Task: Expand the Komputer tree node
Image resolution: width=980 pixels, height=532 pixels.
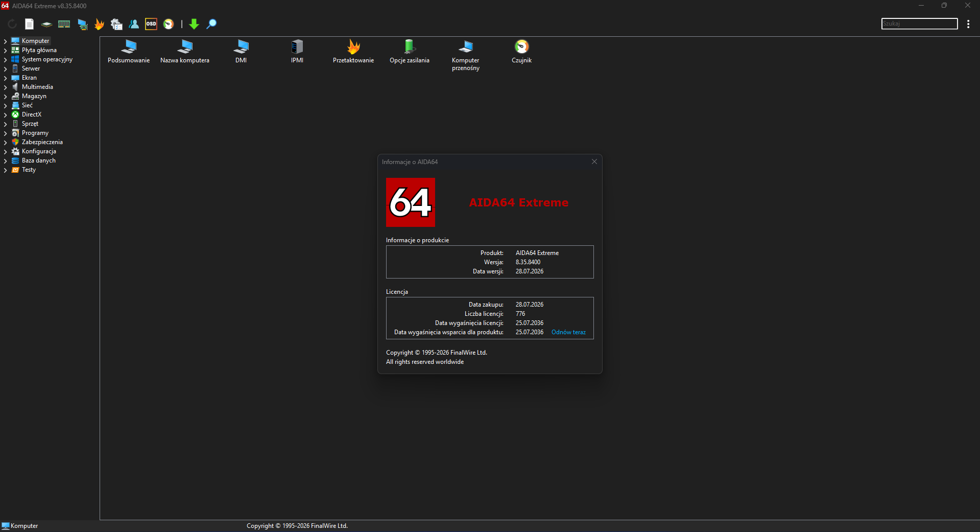Action: click(5, 41)
